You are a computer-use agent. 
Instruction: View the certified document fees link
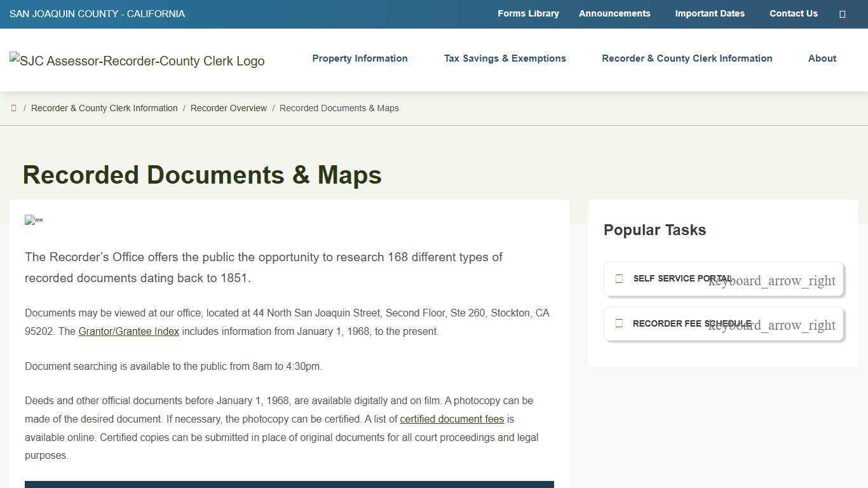(x=452, y=419)
